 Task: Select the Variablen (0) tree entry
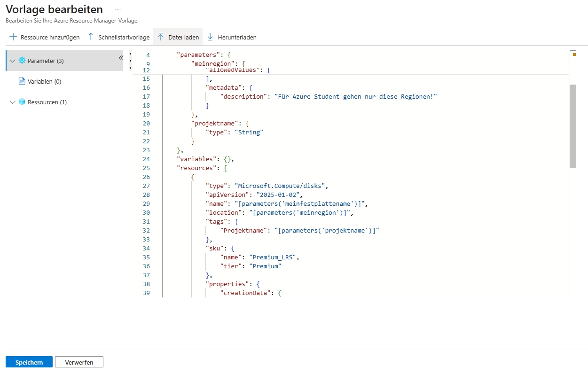click(44, 81)
